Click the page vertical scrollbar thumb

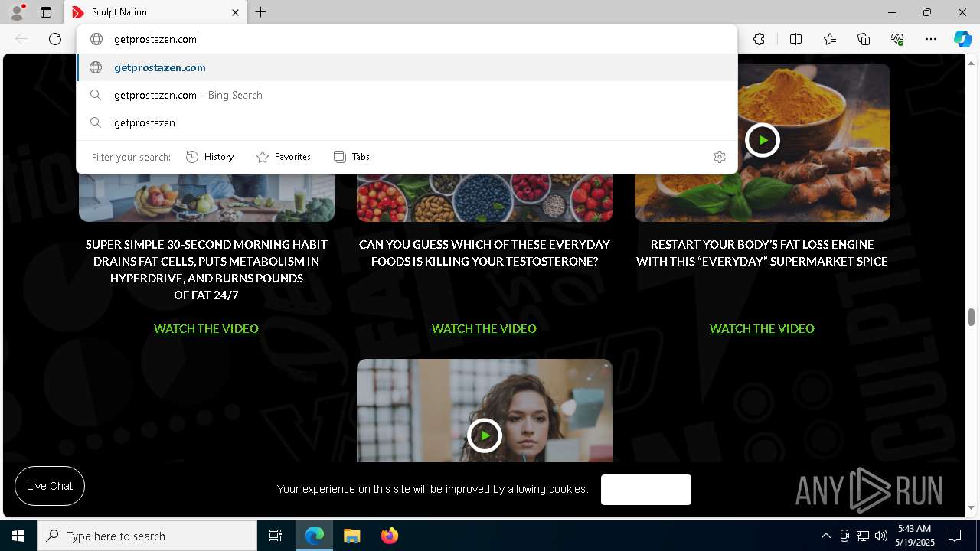(x=971, y=317)
